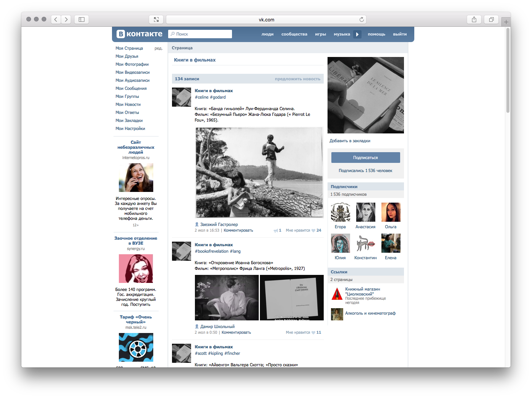Click ред. edit link in sidebar
The image size is (532, 398).
[x=159, y=48]
